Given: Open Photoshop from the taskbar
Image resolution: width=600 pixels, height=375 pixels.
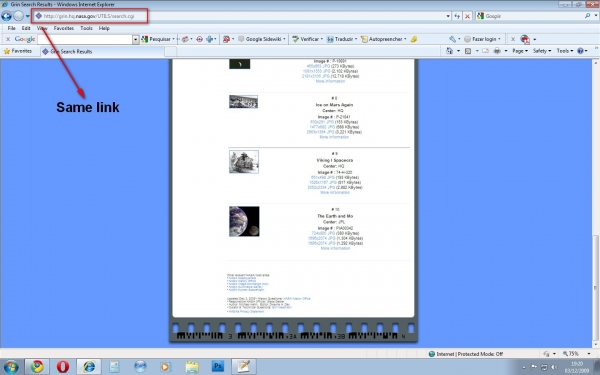Looking at the screenshot, I should [x=218, y=367].
